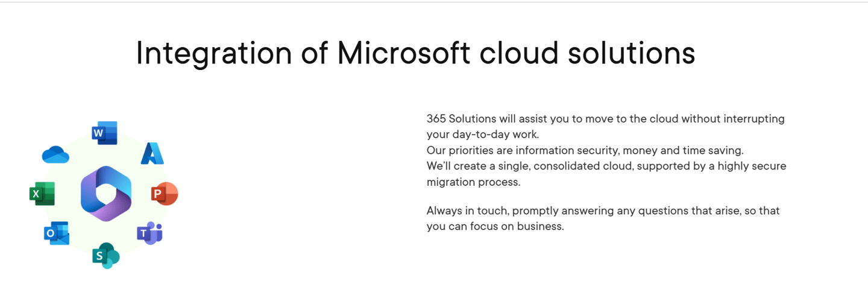868x301 pixels.
Task: Open the Azure logo icon
Action: click(153, 154)
